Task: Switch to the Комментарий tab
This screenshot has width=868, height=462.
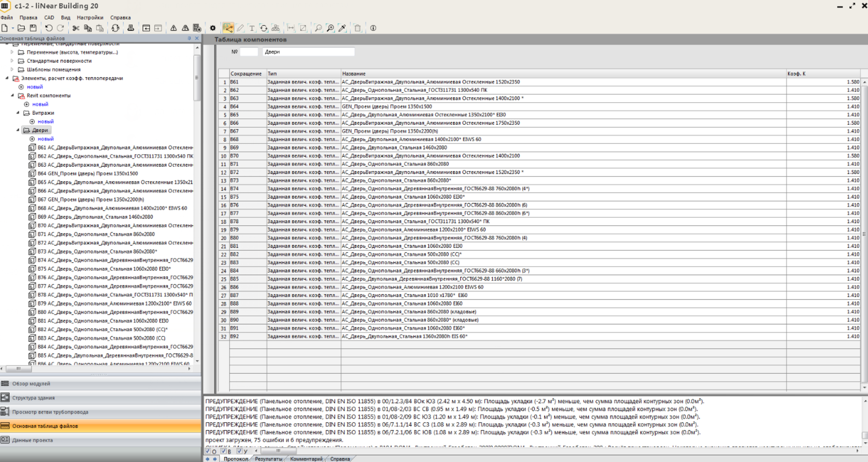Action: click(x=306, y=459)
